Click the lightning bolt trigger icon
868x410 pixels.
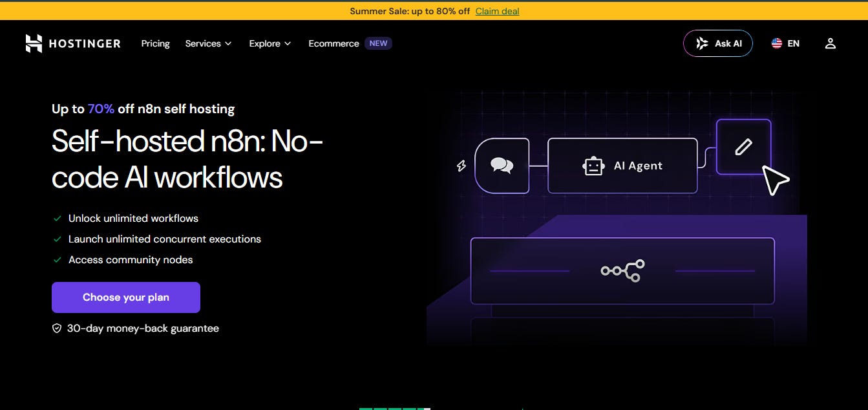tap(461, 166)
